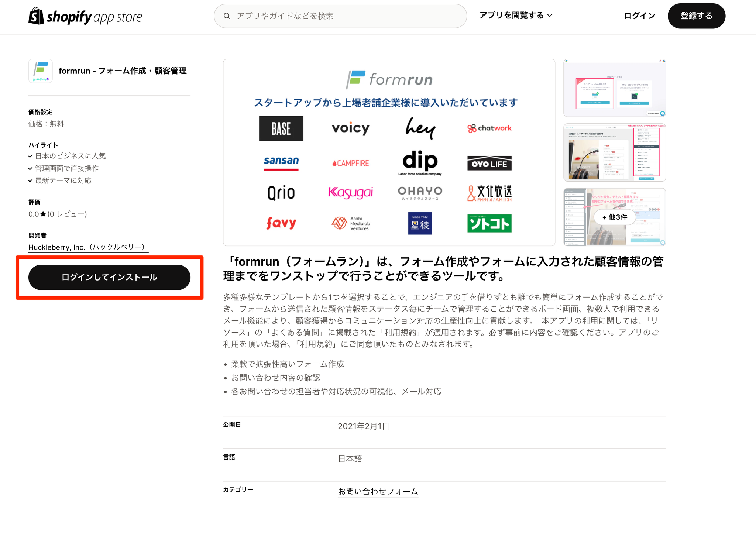The height and width of the screenshot is (533, 756).
Task: Click the rating star icon
Action: 43,214
